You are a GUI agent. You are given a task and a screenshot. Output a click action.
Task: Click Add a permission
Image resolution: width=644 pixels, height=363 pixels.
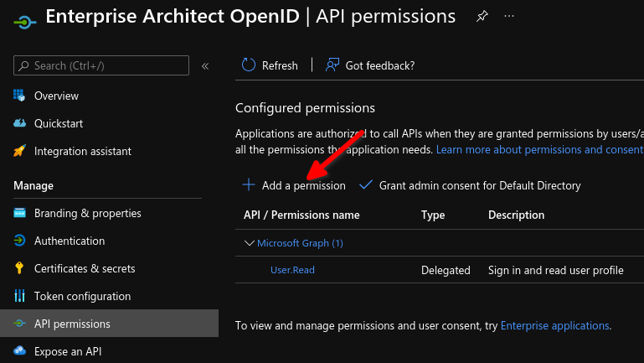303,186
